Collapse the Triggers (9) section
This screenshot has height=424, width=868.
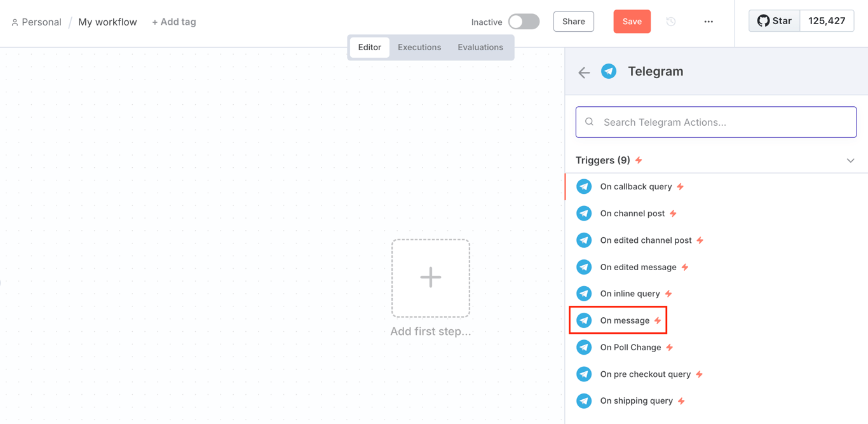851,160
